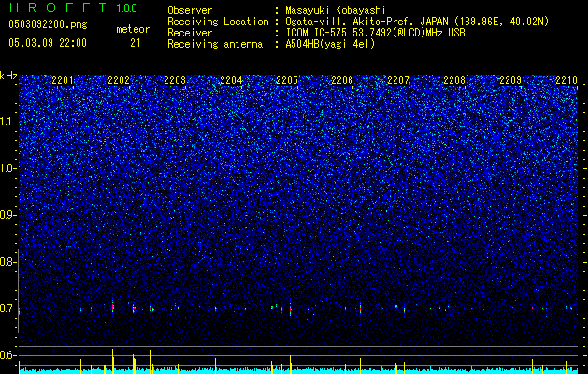588x374 pixels.
Task: Click the 2202 time marker
Action: click(119, 79)
